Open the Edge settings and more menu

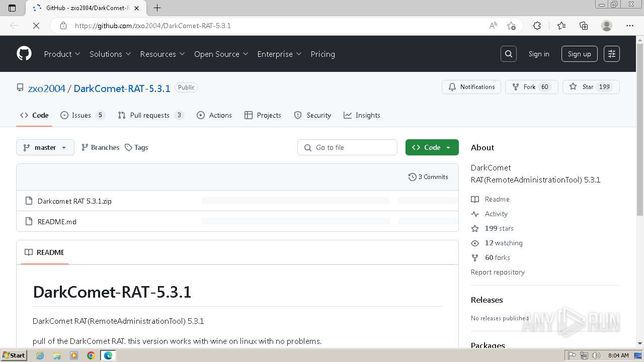(x=630, y=26)
